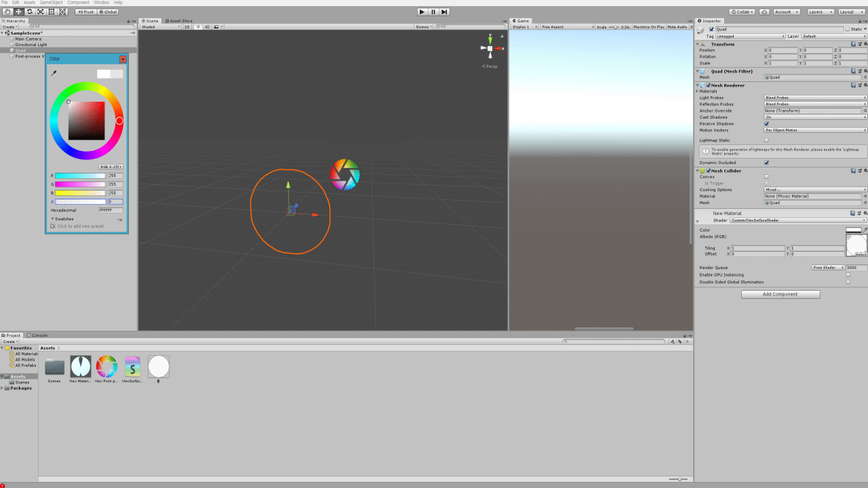Toggle Mesh Renderer enabled checkbox
868x488 pixels.
point(709,85)
